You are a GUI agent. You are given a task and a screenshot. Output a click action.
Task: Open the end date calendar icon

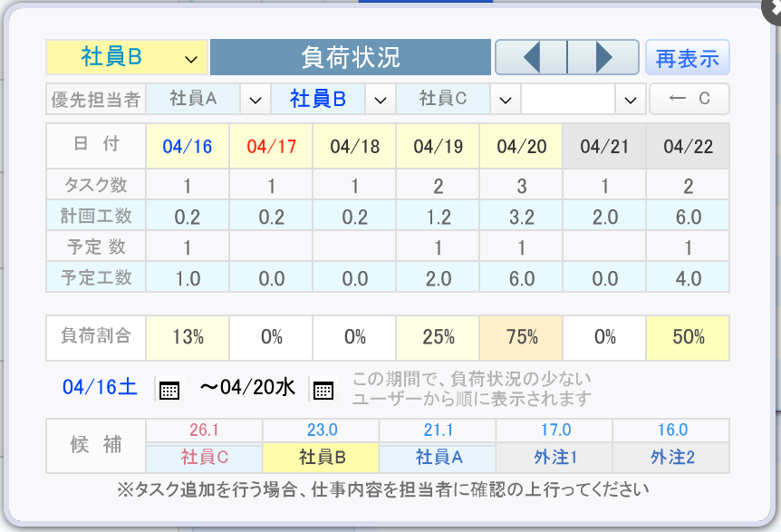[x=323, y=390]
